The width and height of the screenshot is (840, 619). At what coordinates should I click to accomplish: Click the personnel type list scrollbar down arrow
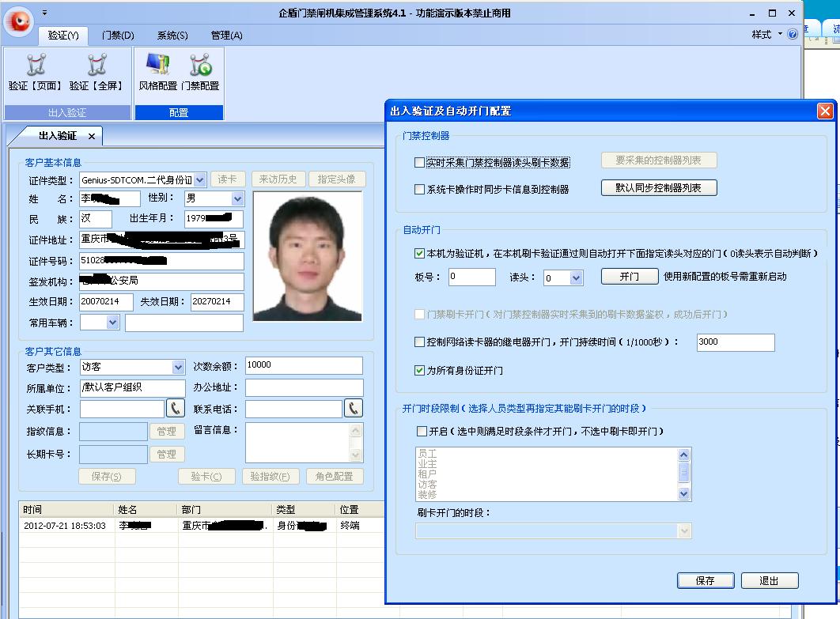click(x=683, y=494)
